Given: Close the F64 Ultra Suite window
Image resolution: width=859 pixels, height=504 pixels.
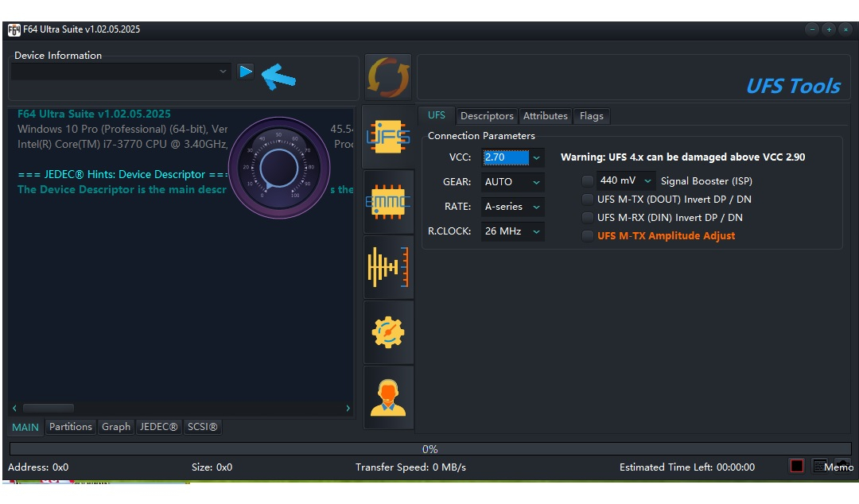Looking at the screenshot, I should 846,29.
